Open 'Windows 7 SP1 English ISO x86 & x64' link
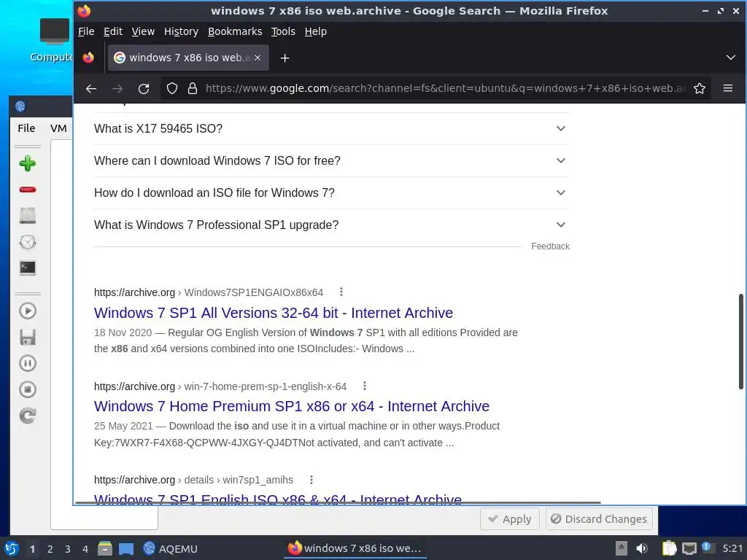This screenshot has height=560, width=747. pyautogui.click(x=278, y=498)
